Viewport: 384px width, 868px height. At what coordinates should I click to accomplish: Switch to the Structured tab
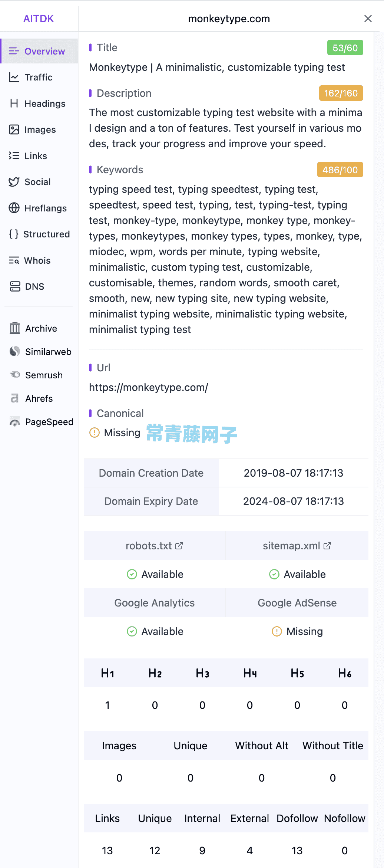(39, 234)
